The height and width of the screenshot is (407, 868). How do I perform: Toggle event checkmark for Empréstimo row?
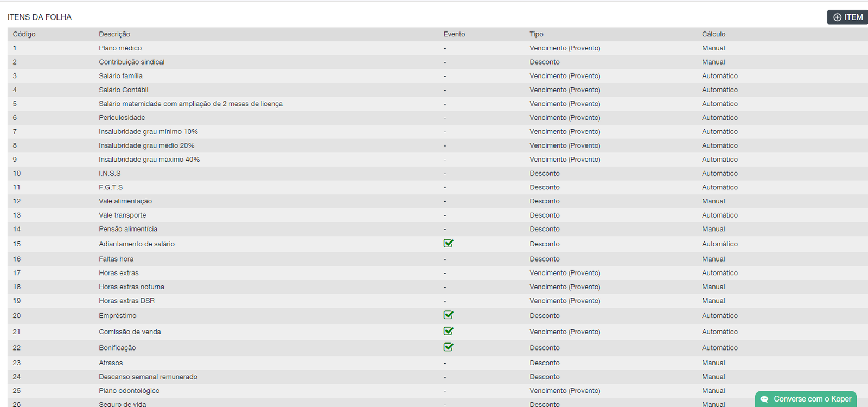click(448, 315)
